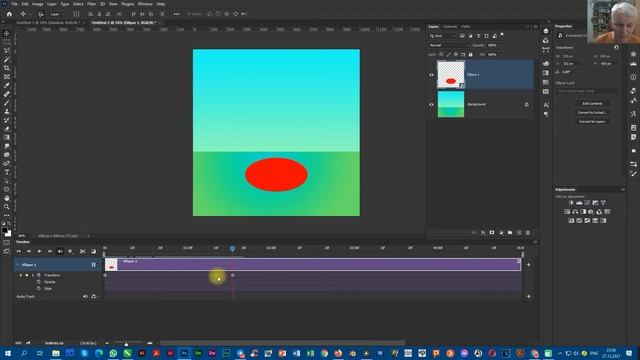Switch to the Channels tab
Screen dimensions: 640x360
[x=450, y=27]
